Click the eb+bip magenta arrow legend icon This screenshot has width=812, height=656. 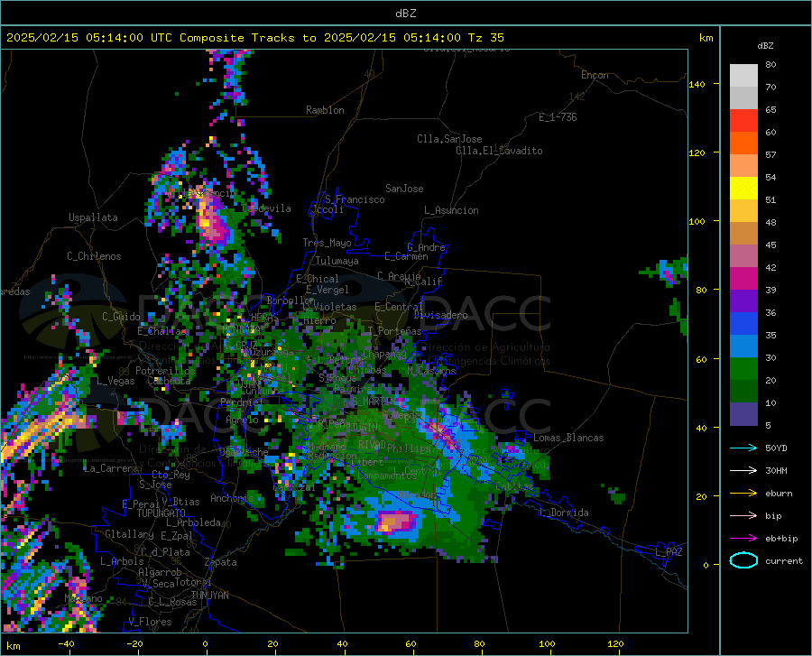point(743,539)
